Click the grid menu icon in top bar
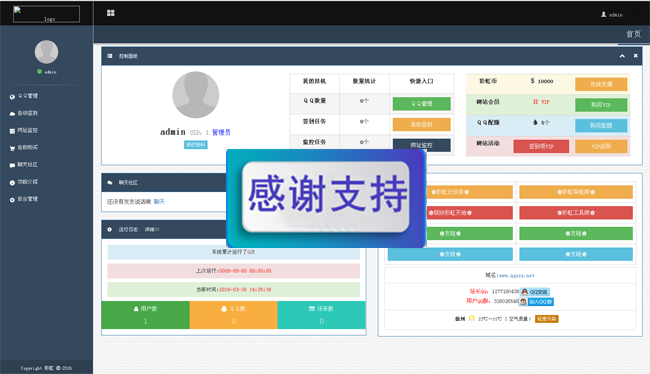Viewport: 650px width, 374px height. coord(111,13)
